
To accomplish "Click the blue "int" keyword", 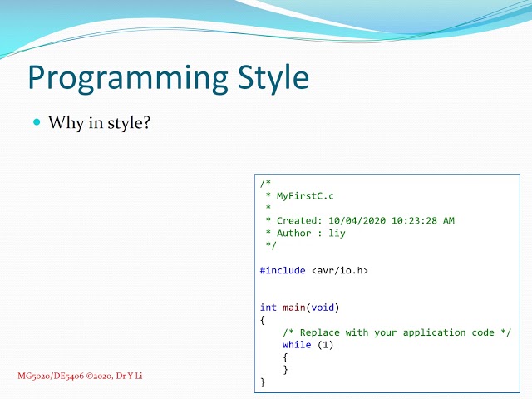I will coord(268,308).
